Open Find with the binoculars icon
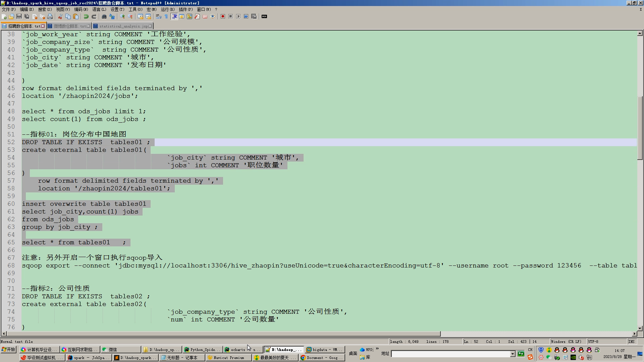The width and height of the screenshot is (644, 362). coord(104,16)
